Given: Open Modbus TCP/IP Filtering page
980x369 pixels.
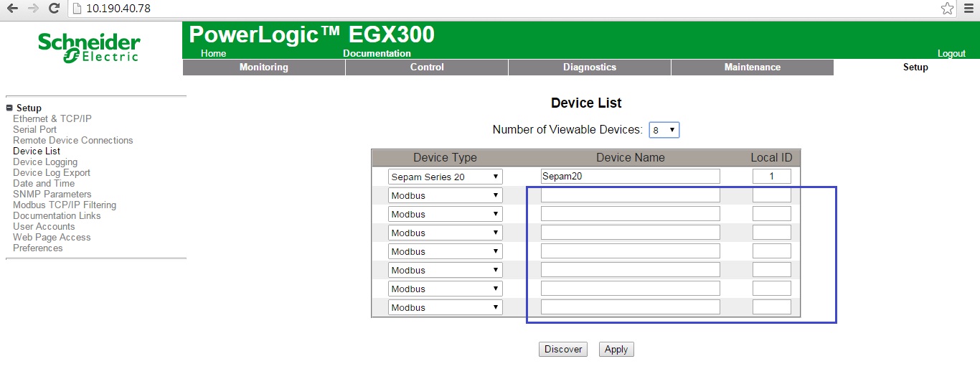Looking at the screenshot, I should pyautogui.click(x=65, y=205).
